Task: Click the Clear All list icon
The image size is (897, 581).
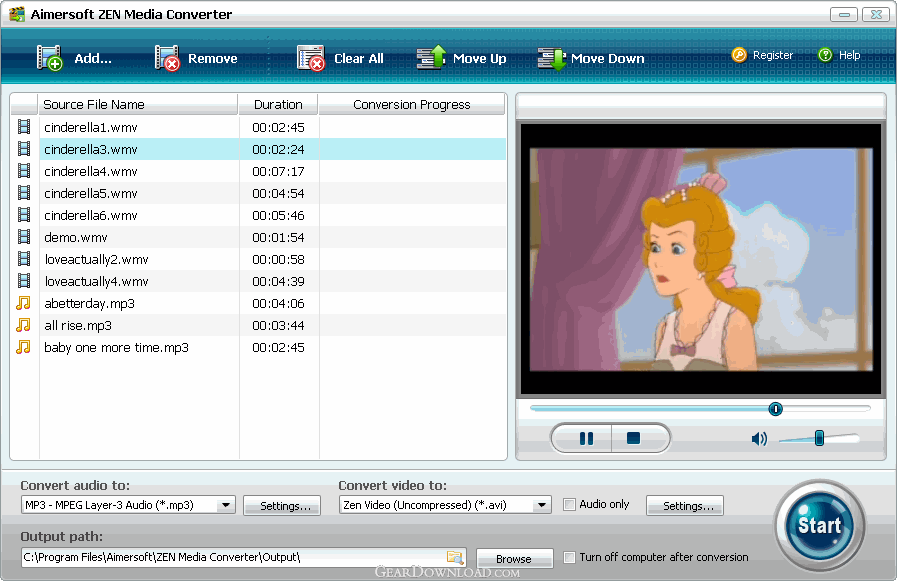Action: 311,58
